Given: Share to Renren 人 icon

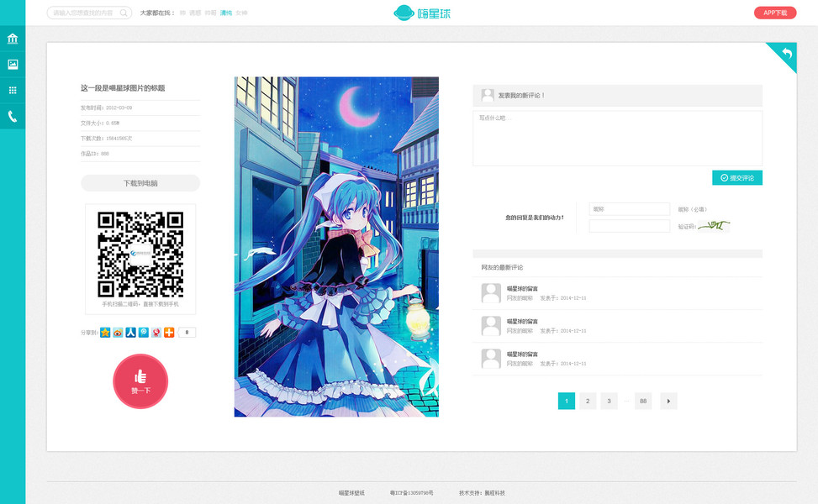Looking at the screenshot, I should 130,333.
